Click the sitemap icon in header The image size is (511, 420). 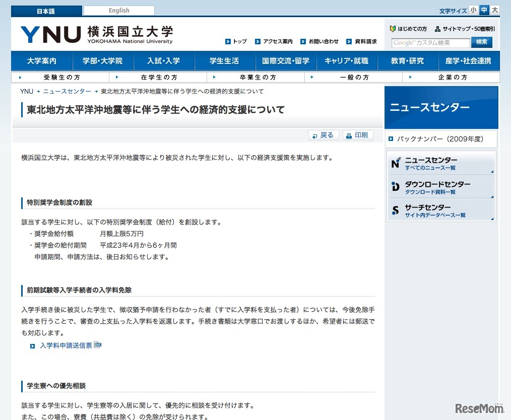(437, 29)
